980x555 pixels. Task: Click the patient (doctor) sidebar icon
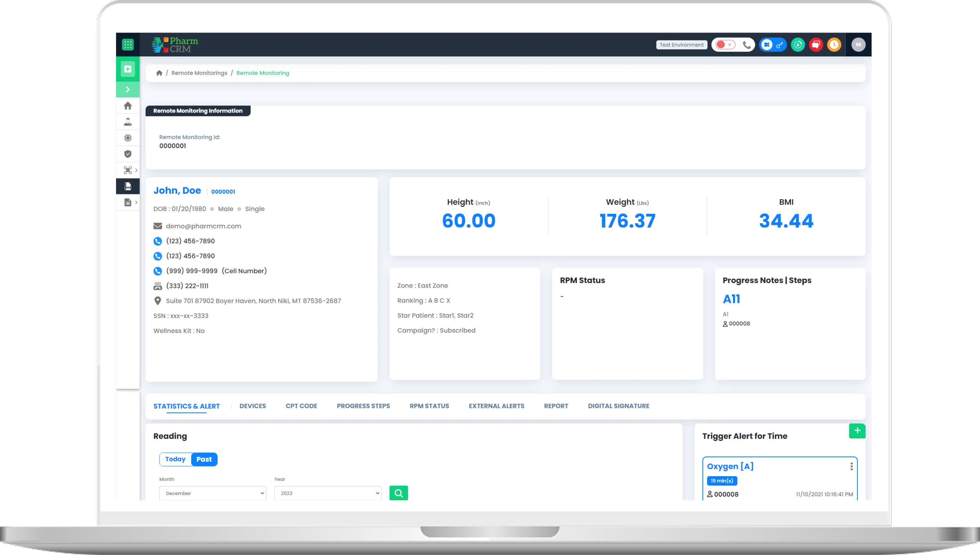click(x=128, y=122)
